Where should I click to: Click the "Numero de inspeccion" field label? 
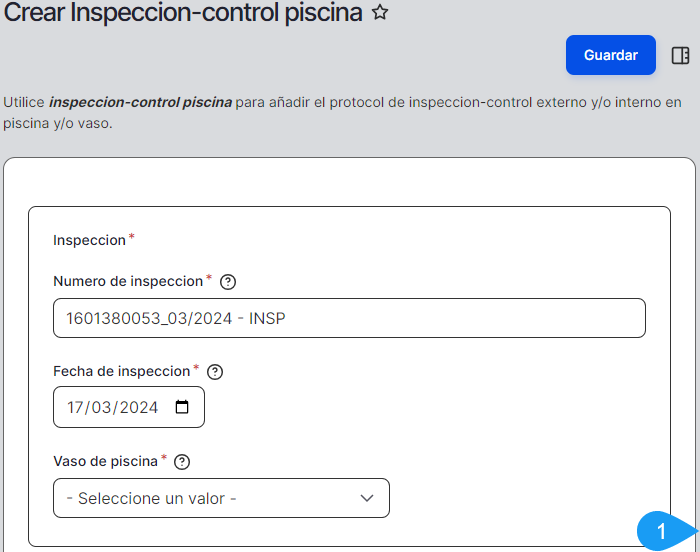[x=128, y=281]
